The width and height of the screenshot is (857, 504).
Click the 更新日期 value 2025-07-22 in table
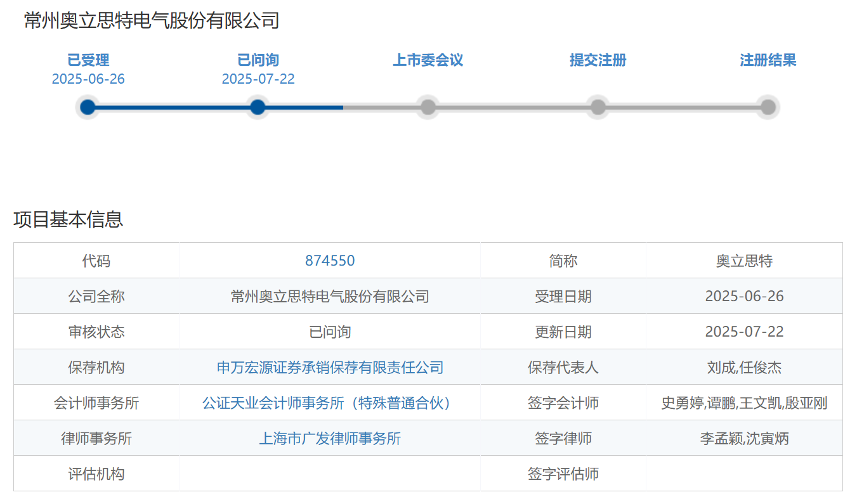745,332
